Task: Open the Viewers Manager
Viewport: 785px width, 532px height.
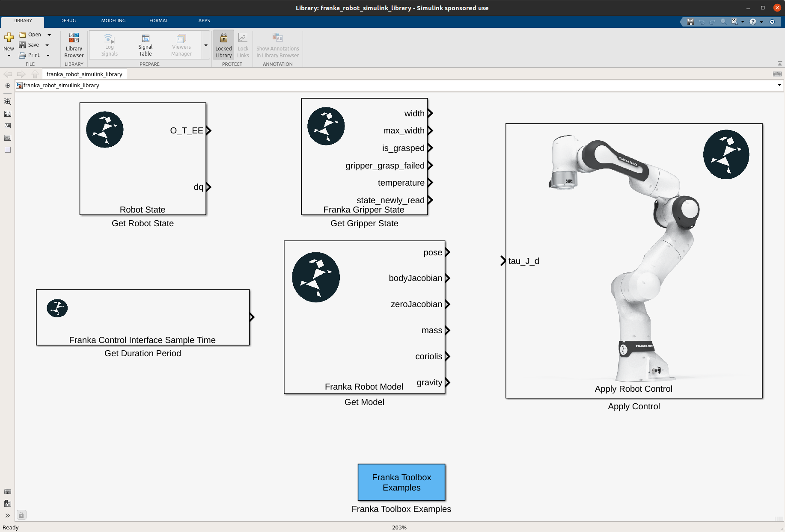Action: point(181,45)
